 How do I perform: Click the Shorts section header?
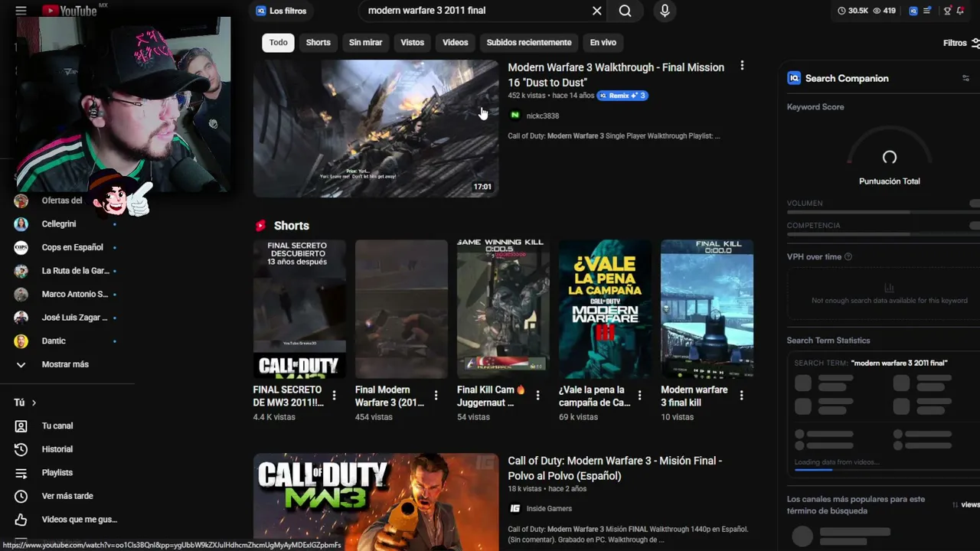tap(292, 226)
